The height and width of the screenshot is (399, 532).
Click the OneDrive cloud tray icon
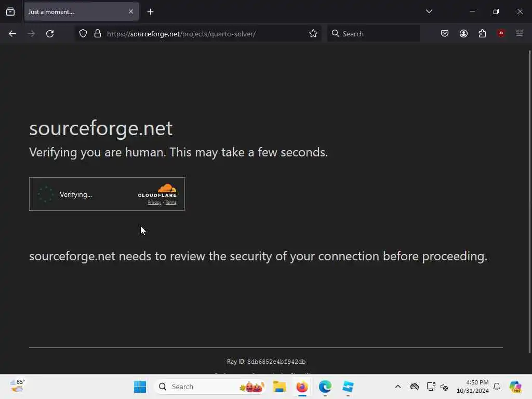tap(415, 387)
